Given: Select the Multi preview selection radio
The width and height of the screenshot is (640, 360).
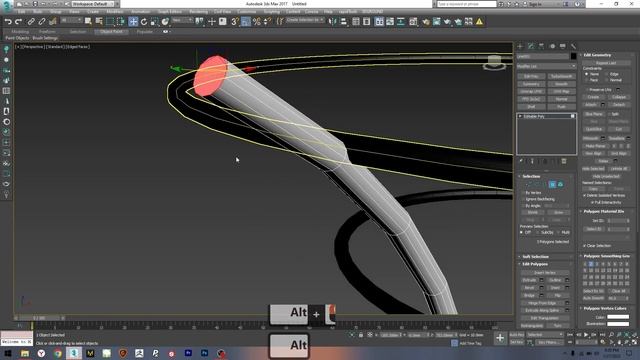Looking at the screenshot, I should (558, 232).
